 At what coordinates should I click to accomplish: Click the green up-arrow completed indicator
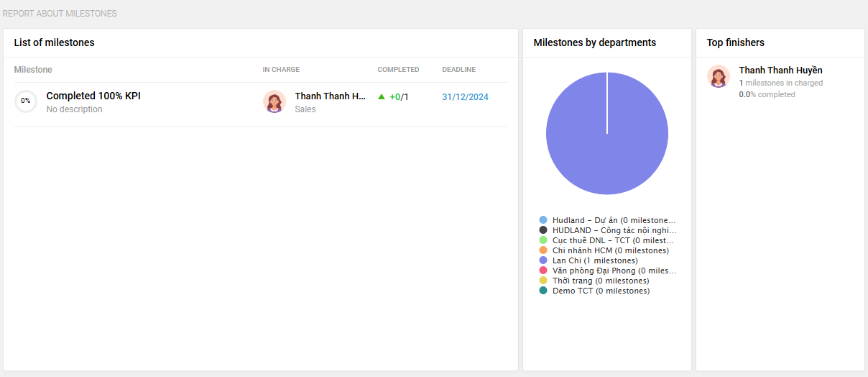point(382,96)
